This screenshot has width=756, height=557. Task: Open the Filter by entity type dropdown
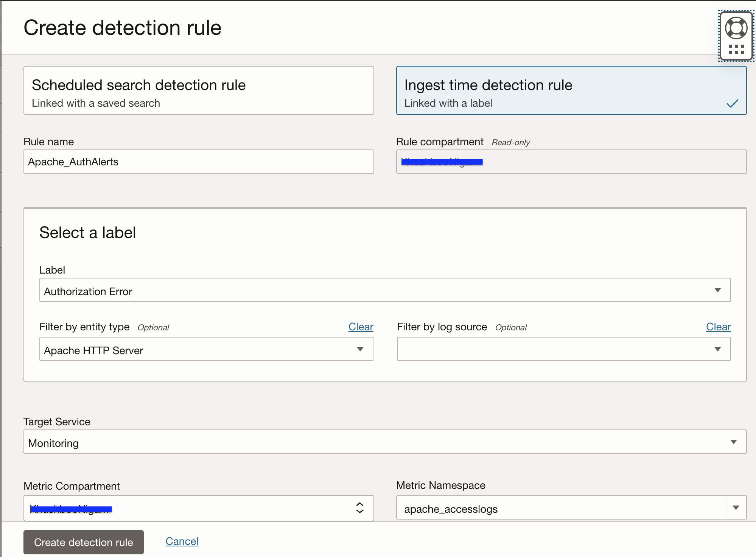click(361, 349)
